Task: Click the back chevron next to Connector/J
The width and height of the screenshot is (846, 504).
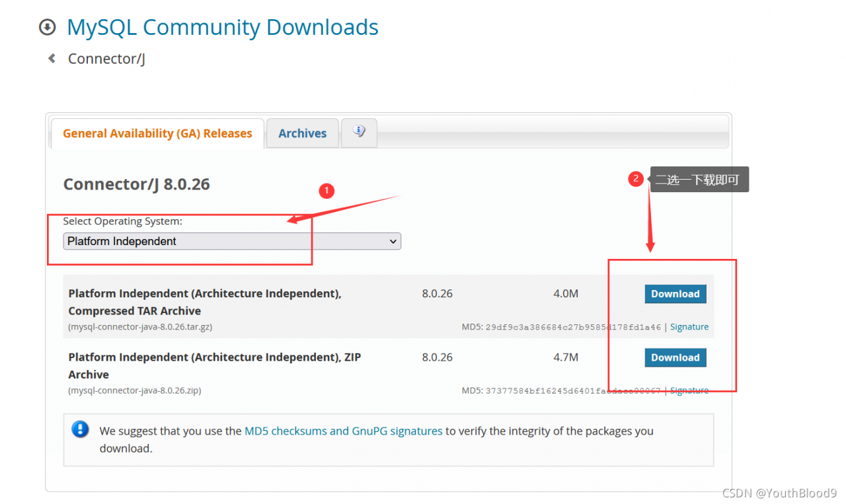Action: 52,59
